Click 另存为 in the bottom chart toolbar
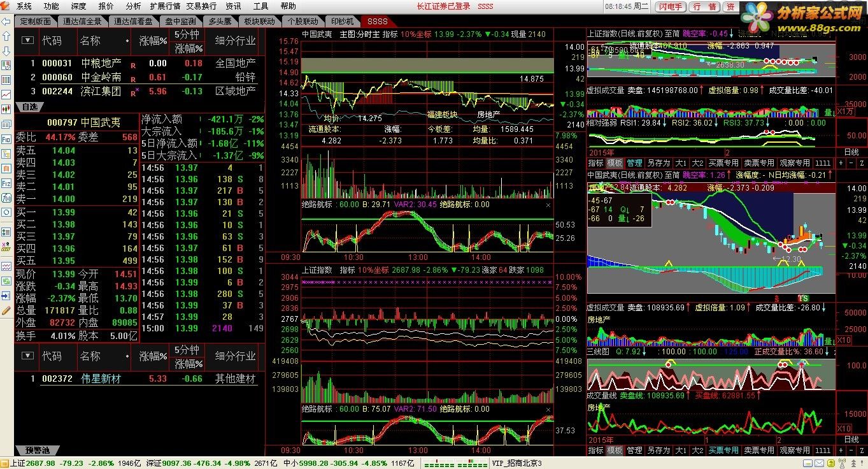 (x=658, y=450)
